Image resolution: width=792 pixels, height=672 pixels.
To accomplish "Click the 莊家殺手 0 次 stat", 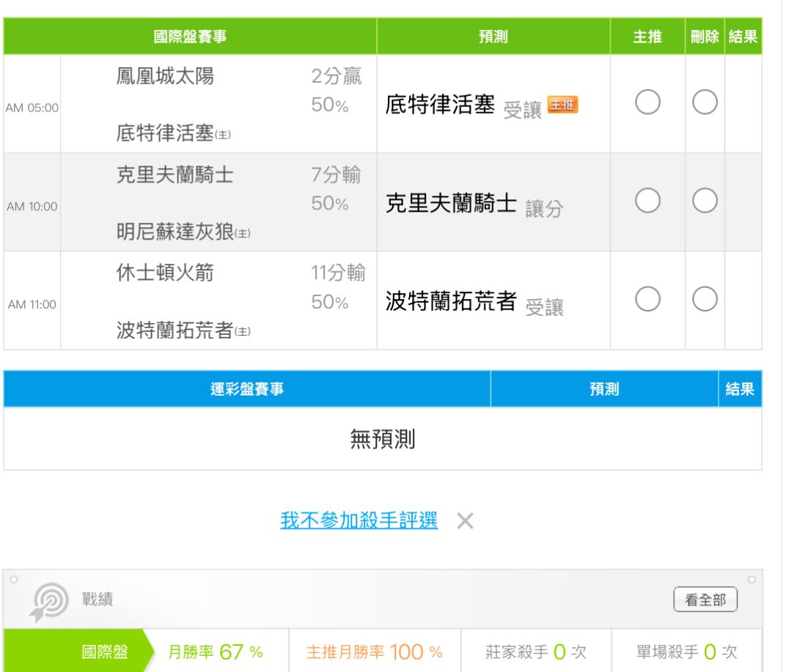I will click(x=536, y=651).
